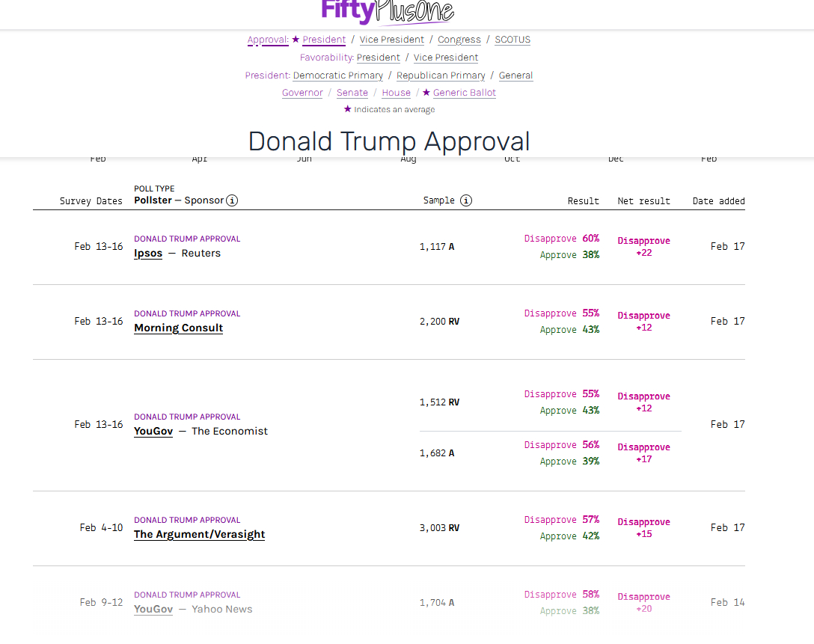The height and width of the screenshot is (644, 814).
Task: Click info icon next to Pollster — Sponsor
Action: pos(232,200)
